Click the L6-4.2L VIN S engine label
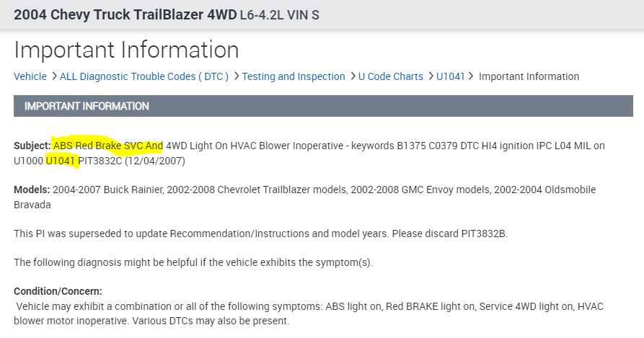Viewport: 644px width, 338px height. tap(279, 15)
